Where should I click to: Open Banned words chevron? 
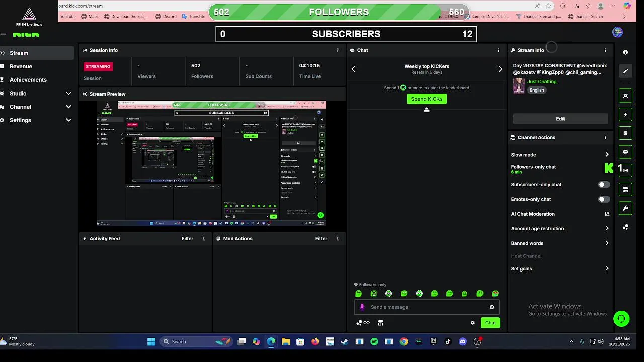point(607,243)
